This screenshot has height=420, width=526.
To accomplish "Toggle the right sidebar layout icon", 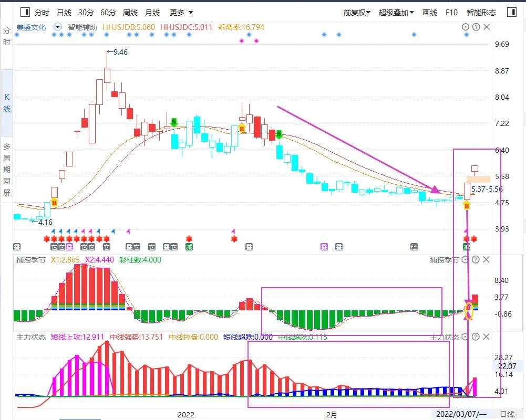I will 511,13.
